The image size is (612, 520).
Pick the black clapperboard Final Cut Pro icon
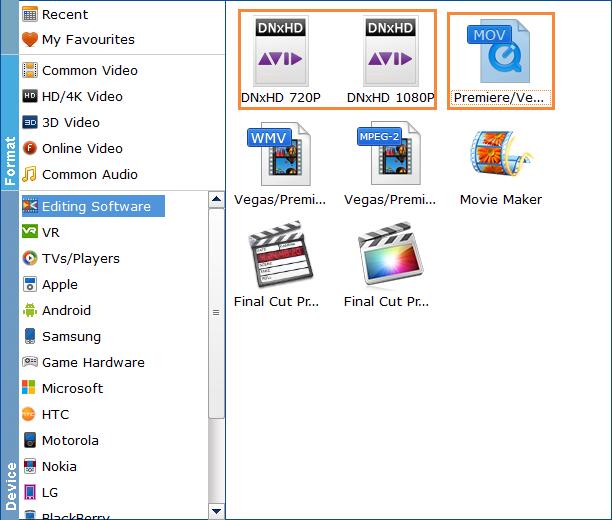(x=281, y=256)
